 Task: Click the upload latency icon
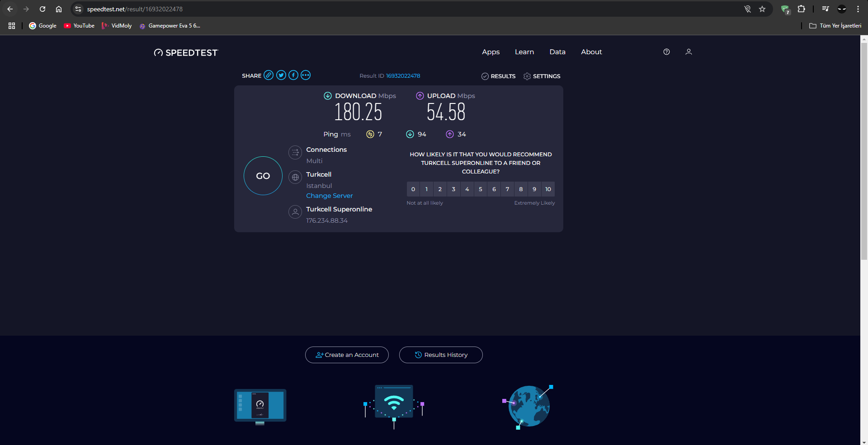pyautogui.click(x=450, y=134)
